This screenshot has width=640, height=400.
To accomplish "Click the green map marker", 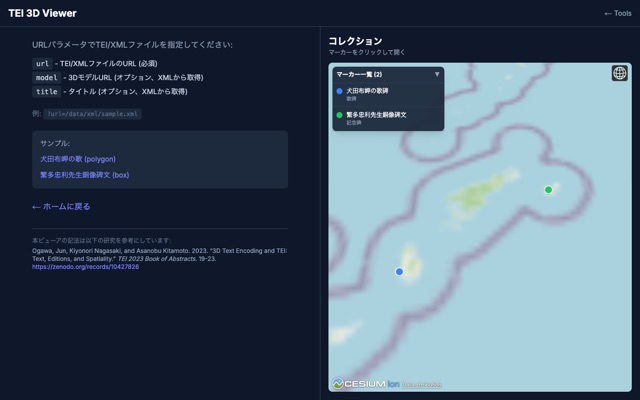I will 548,190.
